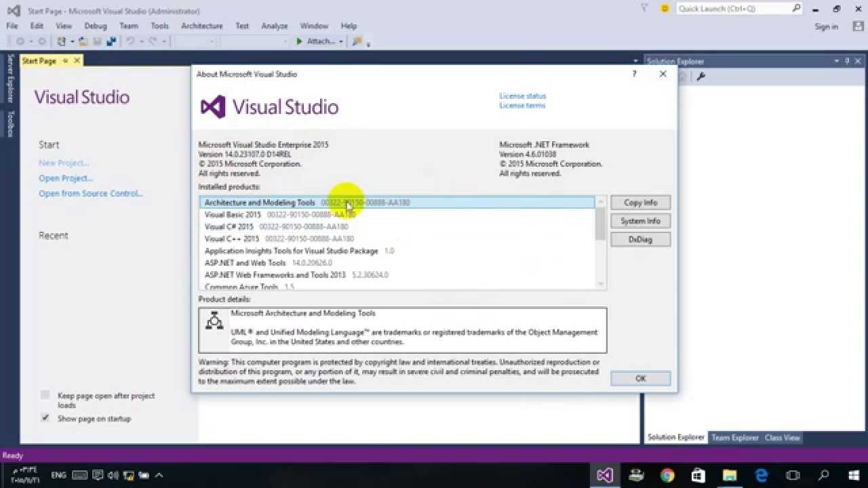Select Visual C# 2015 in installed products

pos(397,227)
